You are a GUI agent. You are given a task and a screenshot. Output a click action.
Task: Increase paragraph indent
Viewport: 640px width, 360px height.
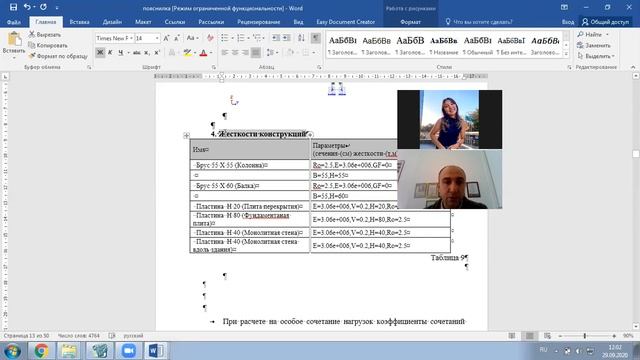(x=287, y=38)
